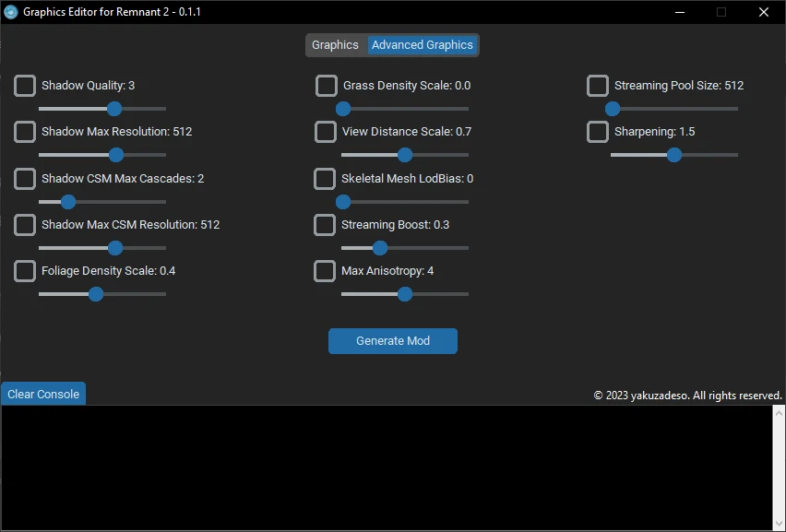Toggle the Sharpening checkbox
786x532 pixels.
tap(598, 132)
